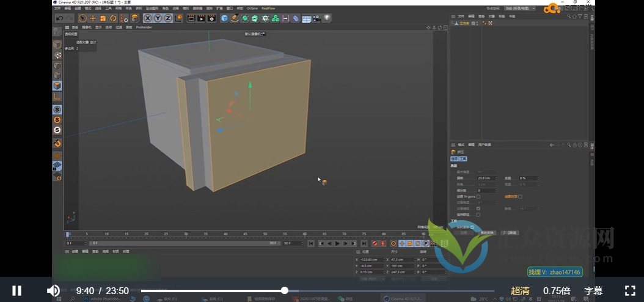Open the video quality selector 超清

pos(521,291)
